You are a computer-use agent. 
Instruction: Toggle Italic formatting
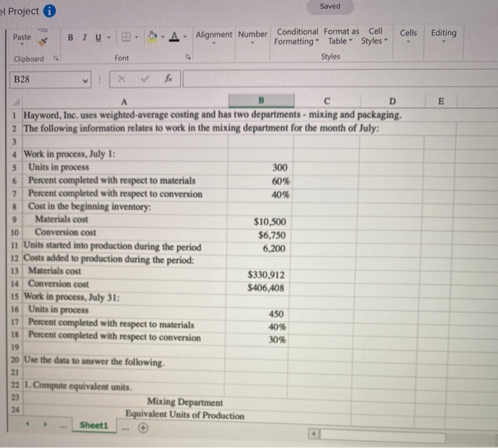point(85,38)
